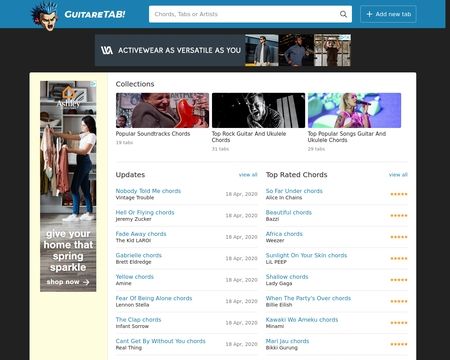The height and width of the screenshot is (360, 450).
Task: Open When The Party's Over chords
Action: 308,298
